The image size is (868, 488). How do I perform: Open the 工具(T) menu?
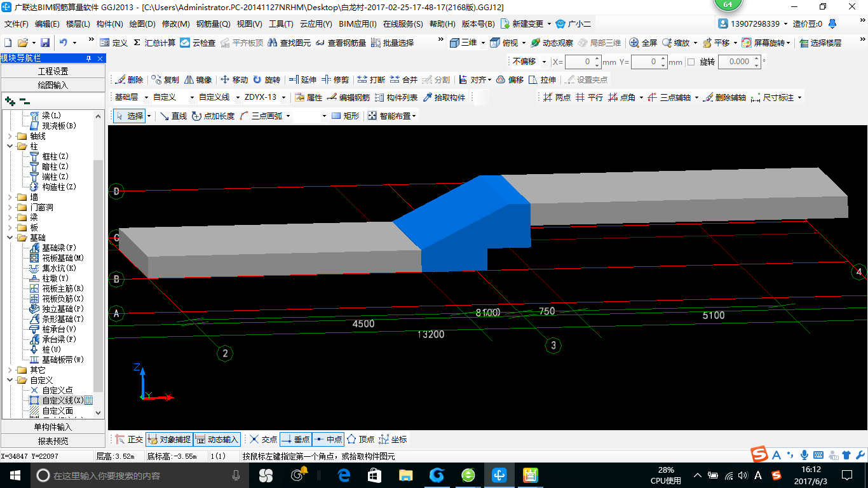pyautogui.click(x=281, y=24)
